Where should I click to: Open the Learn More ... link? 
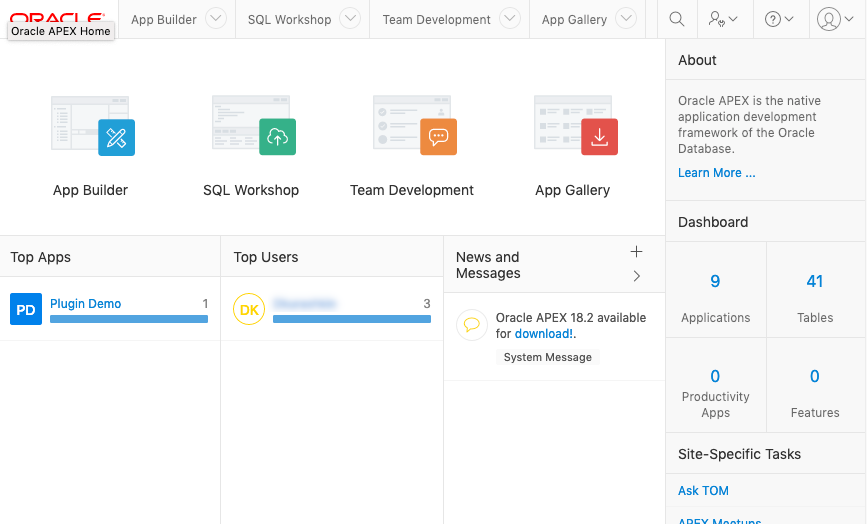(717, 173)
